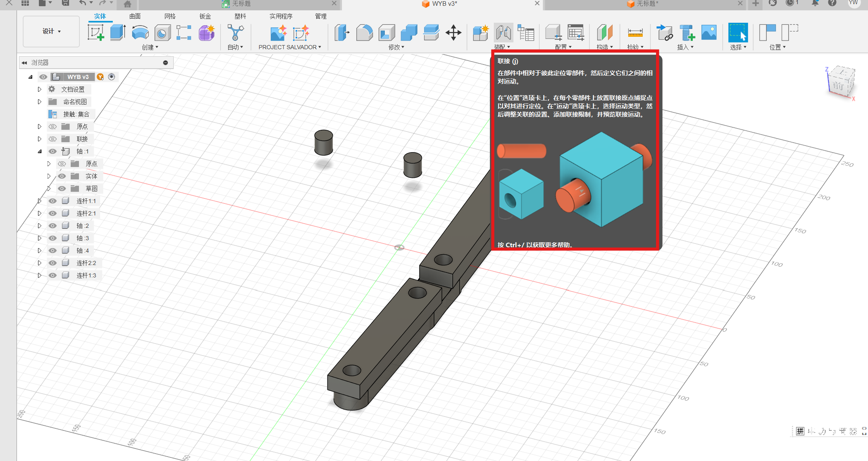Viewport: 868px width, 461px height.
Task: Expand the 连杆1:3 tree node
Action: [x=40, y=275]
